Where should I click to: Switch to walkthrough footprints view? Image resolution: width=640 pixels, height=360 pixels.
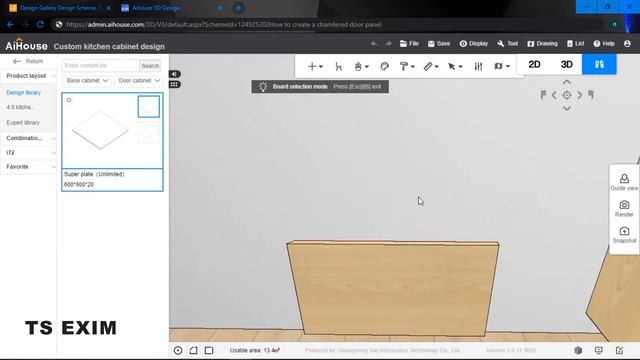599,64
